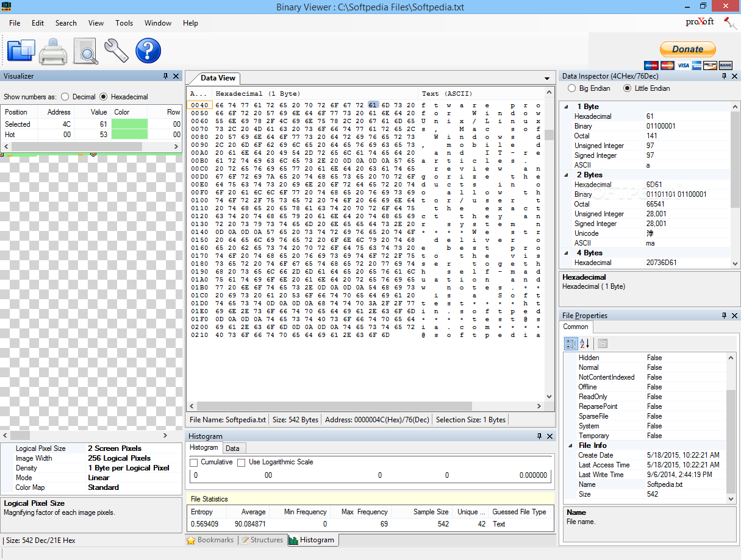The height and width of the screenshot is (560, 741).
Task: Switch to the Bookmarks bottom tab
Action: [x=210, y=540]
